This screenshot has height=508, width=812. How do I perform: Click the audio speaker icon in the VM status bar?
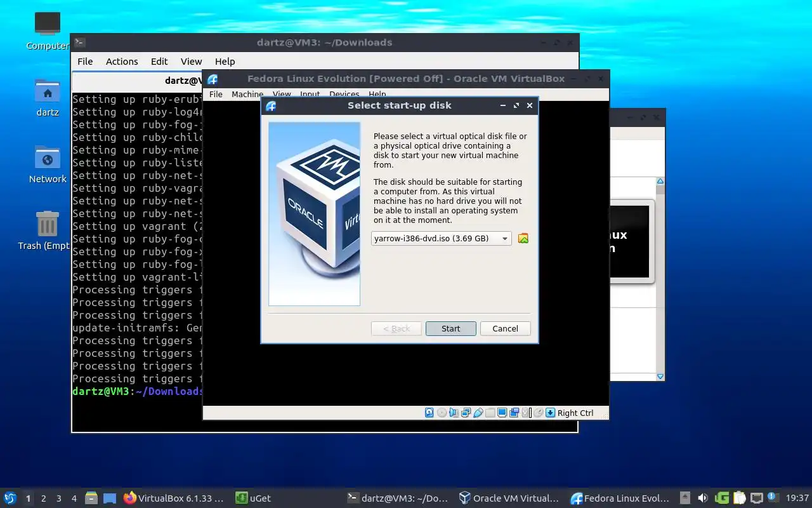pyautogui.click(x=454, y=413)
